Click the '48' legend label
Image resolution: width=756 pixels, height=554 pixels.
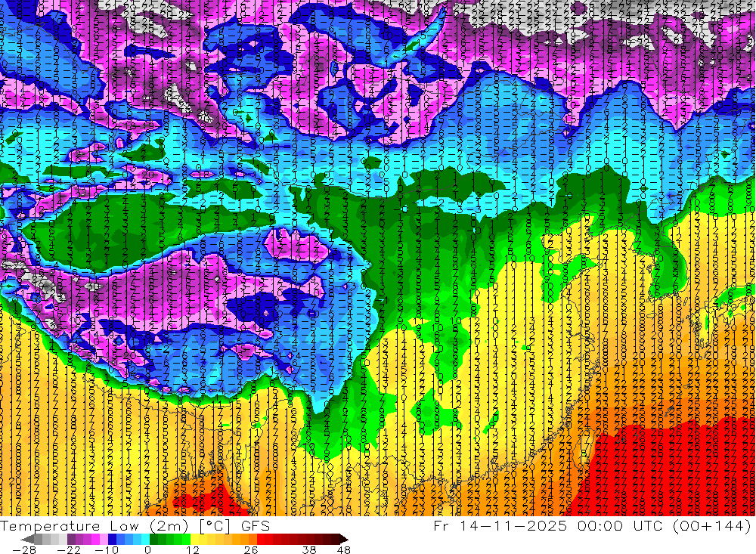pos(344,550)
